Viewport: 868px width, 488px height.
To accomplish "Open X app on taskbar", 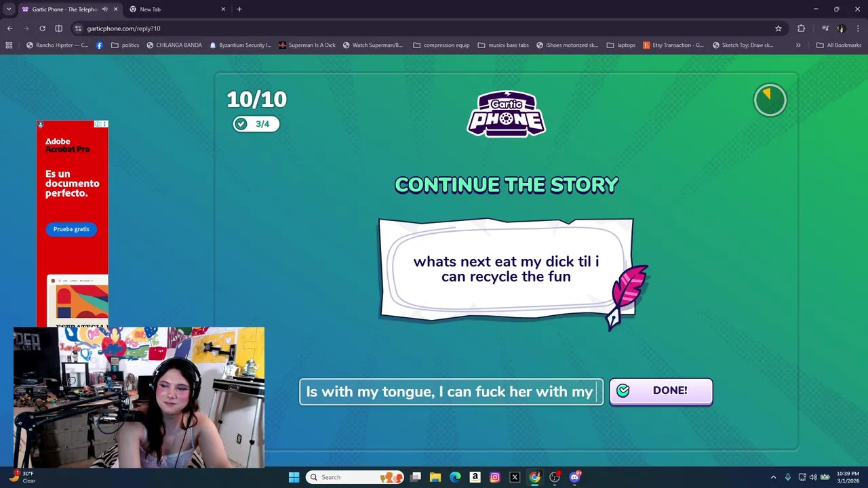I will [515, 477].
